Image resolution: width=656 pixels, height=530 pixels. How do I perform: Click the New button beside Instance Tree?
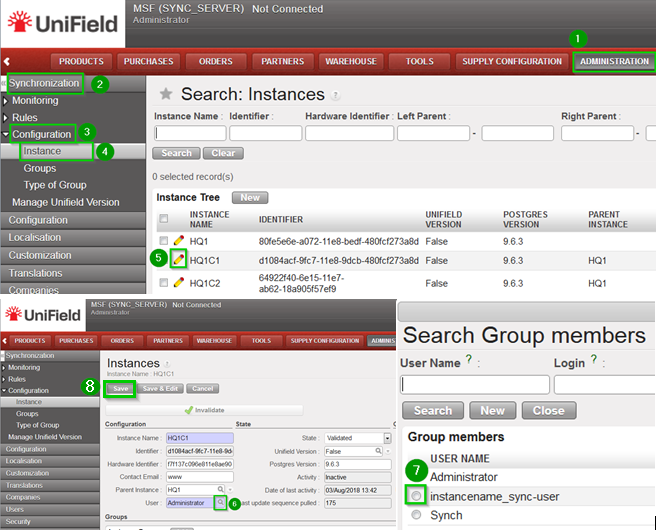249,198
